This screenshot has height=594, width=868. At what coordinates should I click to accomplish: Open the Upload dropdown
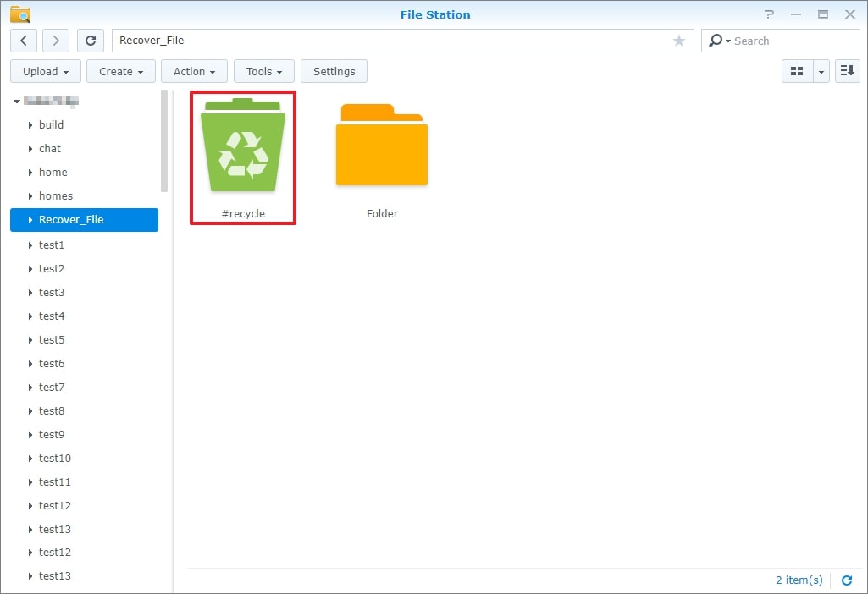click(x=45, y=71)
